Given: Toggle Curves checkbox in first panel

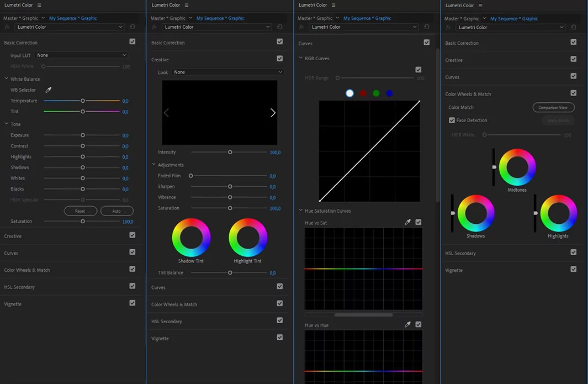Looking at the screenshot, I should coord(133,252).
